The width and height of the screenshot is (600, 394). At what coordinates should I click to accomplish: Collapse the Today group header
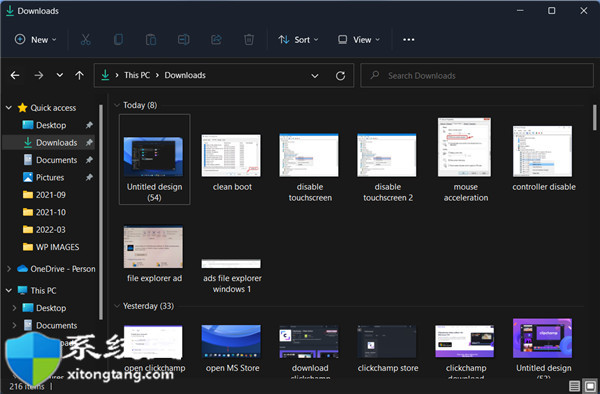click(x=117, y=105)
